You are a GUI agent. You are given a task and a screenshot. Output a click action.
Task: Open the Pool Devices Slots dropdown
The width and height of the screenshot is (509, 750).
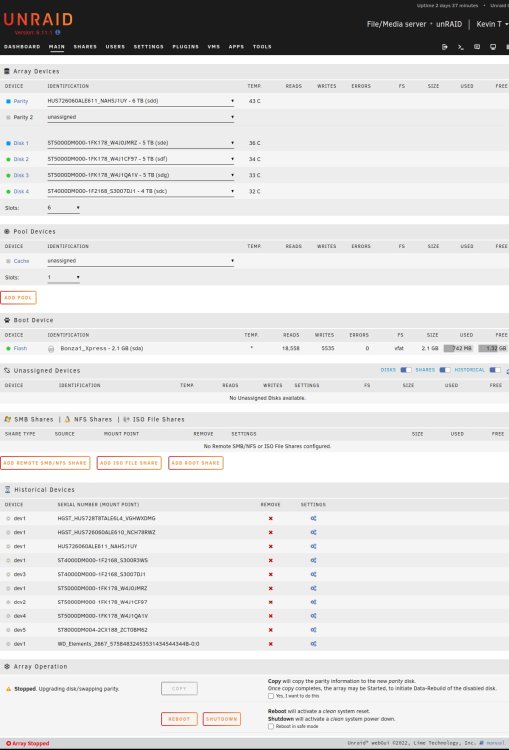pyautogui.click(x=63, y=277)
